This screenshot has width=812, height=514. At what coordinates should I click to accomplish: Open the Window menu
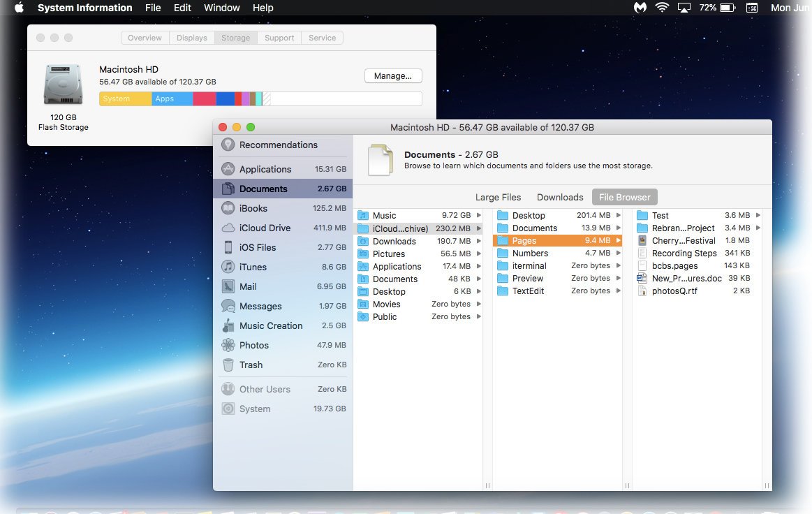(222, 8)
